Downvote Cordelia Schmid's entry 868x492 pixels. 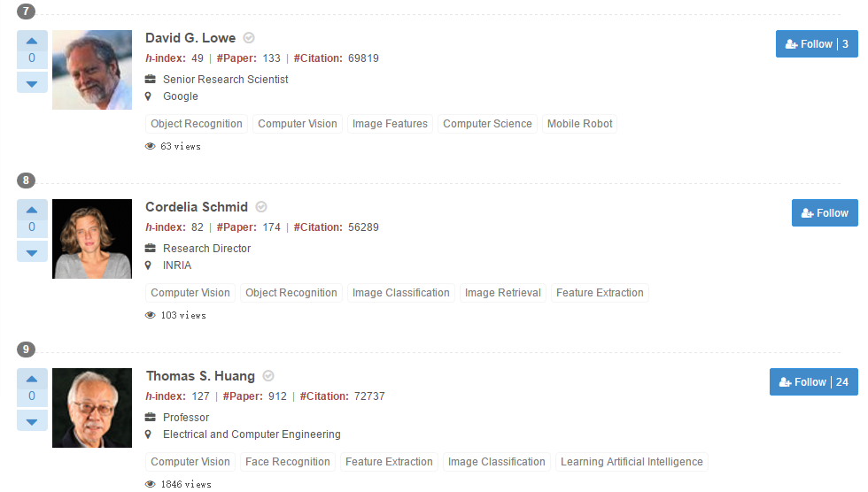(32, 252)
